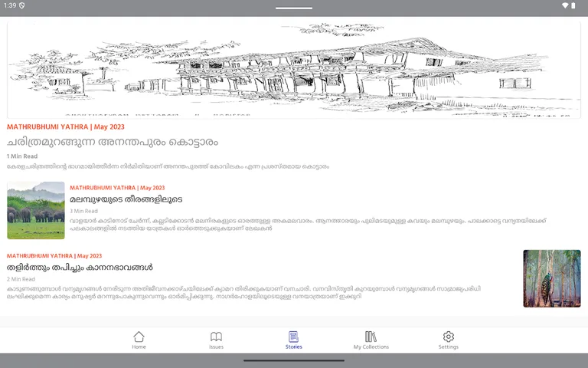Click the '1 Min Read' text
588x368 pixels.
point(22,156)
